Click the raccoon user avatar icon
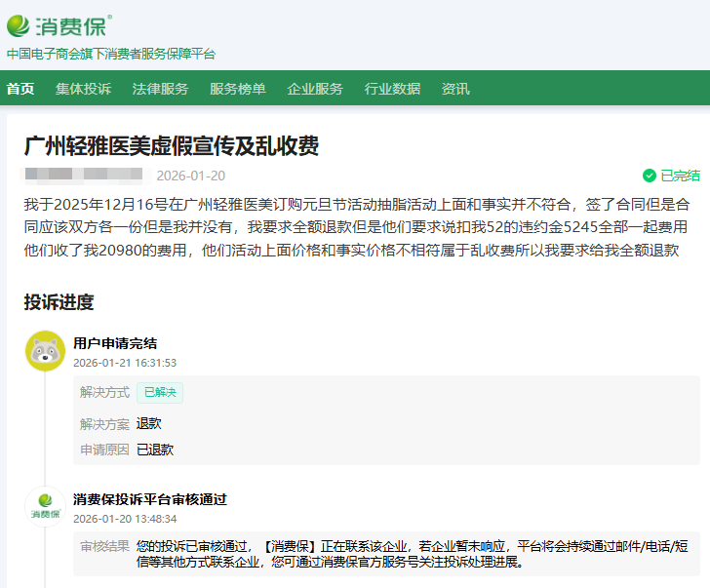 click(45, 351)
